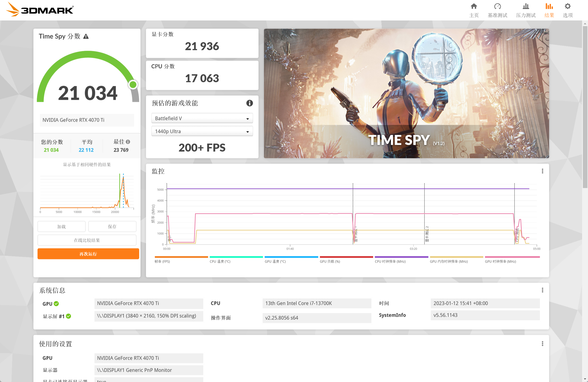Select the 主页 tab label
Viewport: 588px width, 382px height.
coord(474,15)
